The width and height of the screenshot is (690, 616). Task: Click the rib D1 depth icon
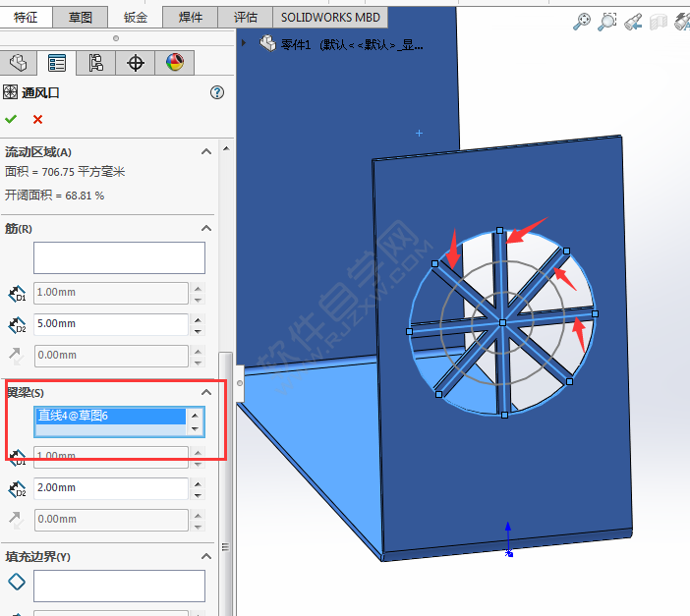coord(17,294)
